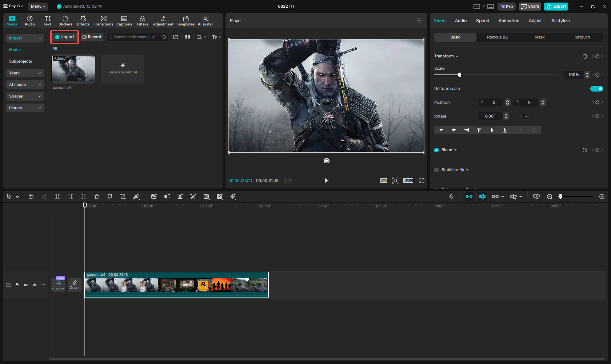Click the microphone voiceover record icon

(451, 197)
